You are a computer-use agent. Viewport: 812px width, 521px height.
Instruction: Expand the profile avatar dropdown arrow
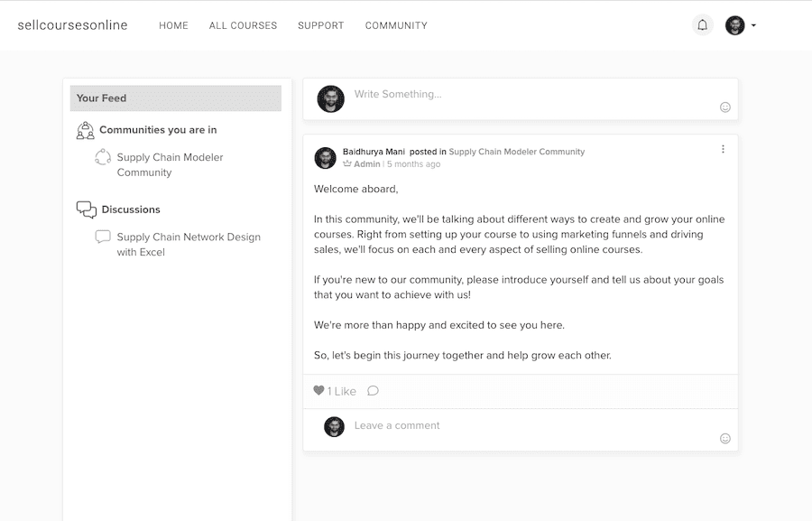[753, 25]
